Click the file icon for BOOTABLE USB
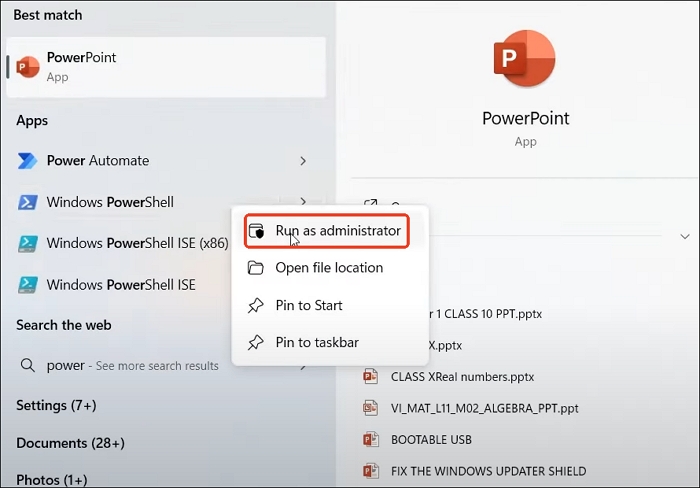This screenshot has height=488, width=700. click(371, 440)
